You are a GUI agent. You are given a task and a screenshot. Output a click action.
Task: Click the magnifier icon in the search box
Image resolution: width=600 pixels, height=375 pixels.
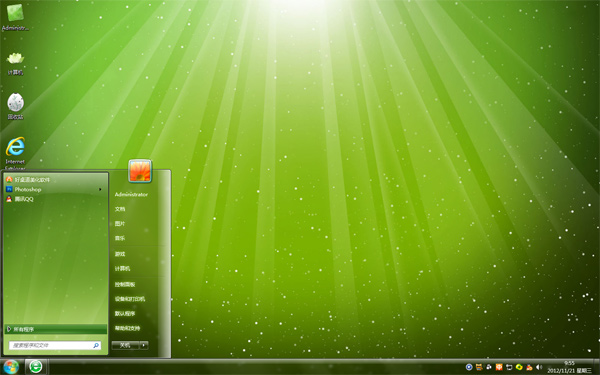tap(96, 345)
